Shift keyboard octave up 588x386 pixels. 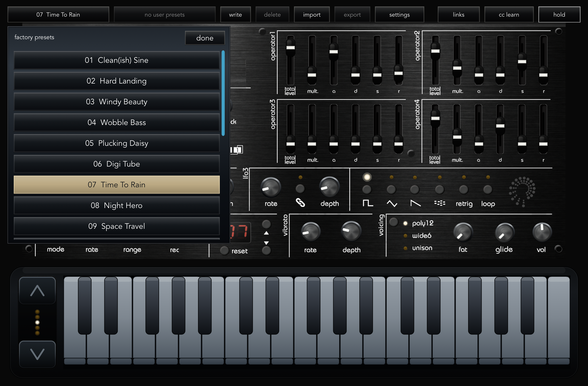[x=37, y=291]
